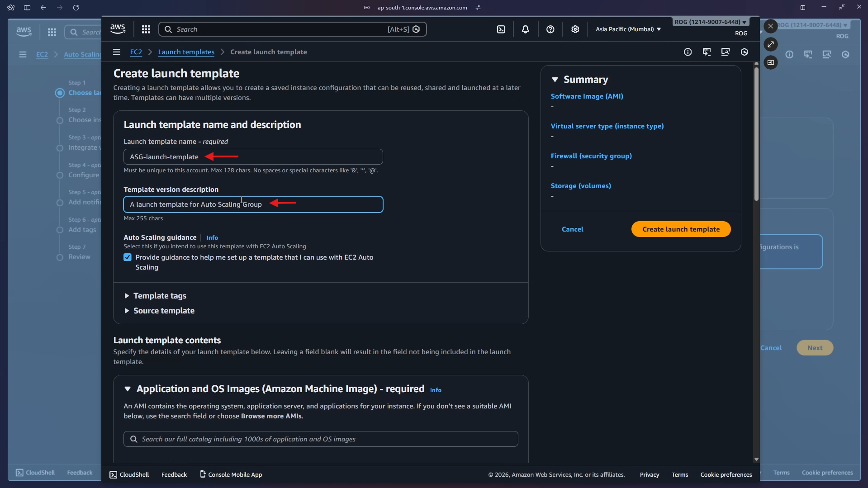Screen dimensions: 868x488
Task: Open the AWS services grid icon
Action: [x=145, y=29]
